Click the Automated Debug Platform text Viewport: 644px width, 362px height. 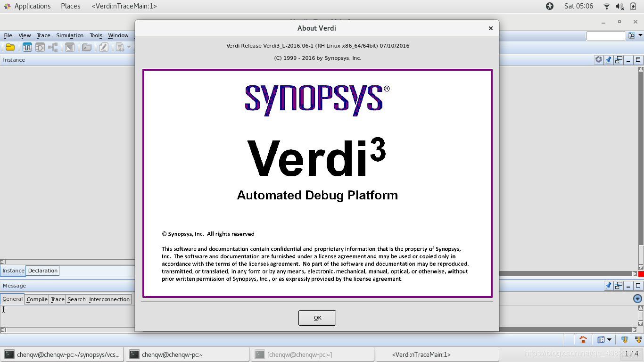coord(317,195)
